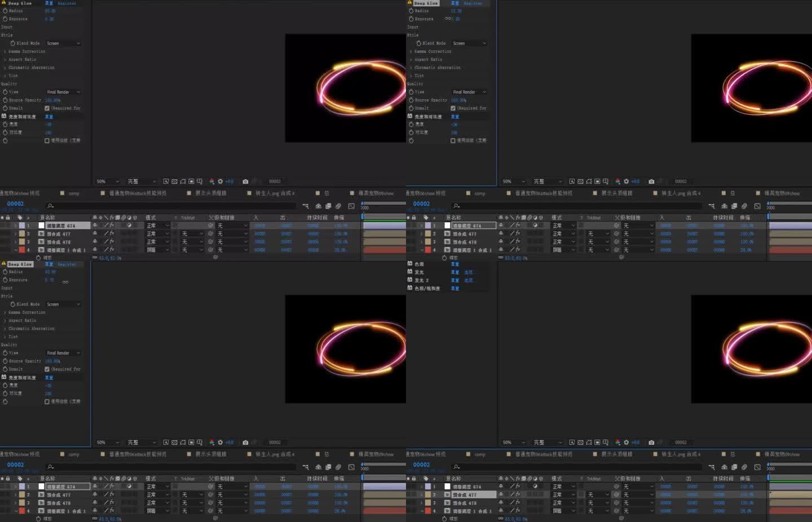The height and width of the screenshot is (522, 812).
Task: Expand Chromatic Aberration group in top-right panel
Action: [x=411, y=68]
